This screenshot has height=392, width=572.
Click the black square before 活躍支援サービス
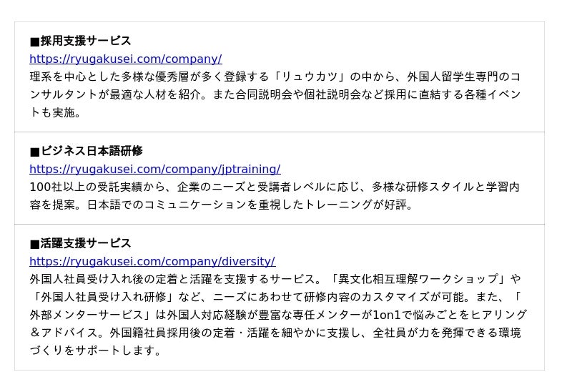coord(34,244)
